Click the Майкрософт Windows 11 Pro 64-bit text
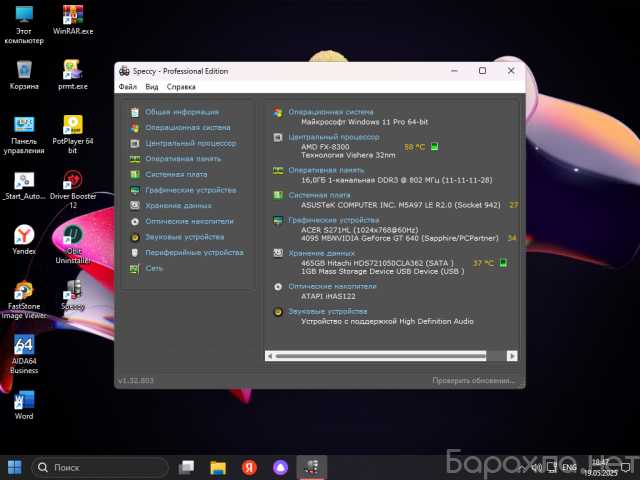Screen dimensions: 640x480 pyautogui.click(x=364, y=122)
